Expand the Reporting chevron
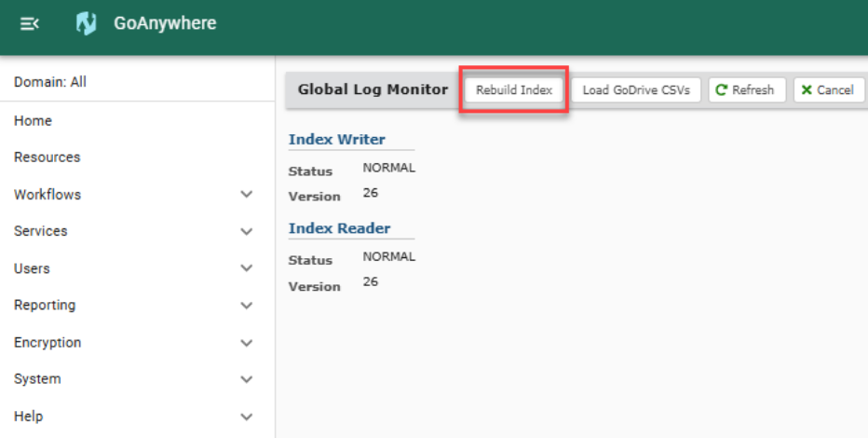868x438 pixels. click(x=247, y=306)
